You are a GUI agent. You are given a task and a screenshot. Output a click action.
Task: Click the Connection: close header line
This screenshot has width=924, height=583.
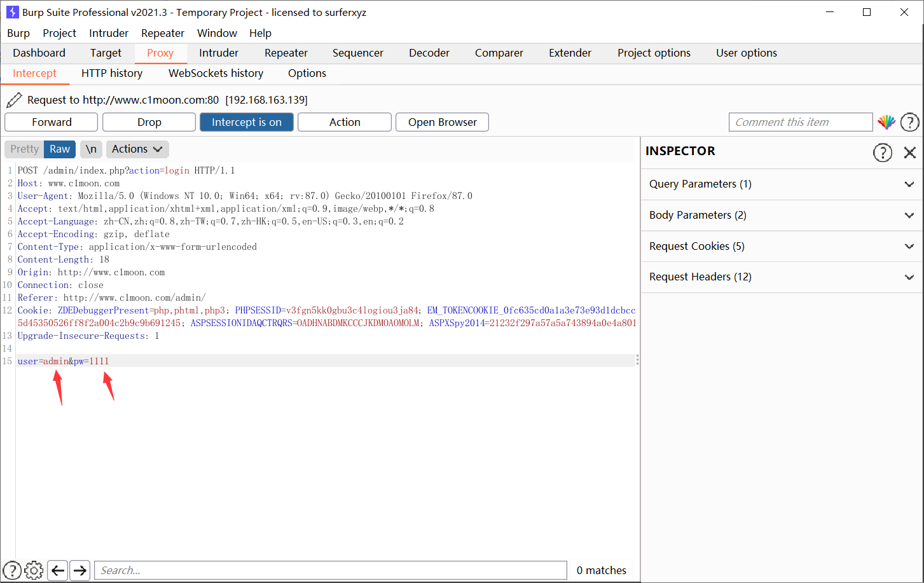coord(60,285)
